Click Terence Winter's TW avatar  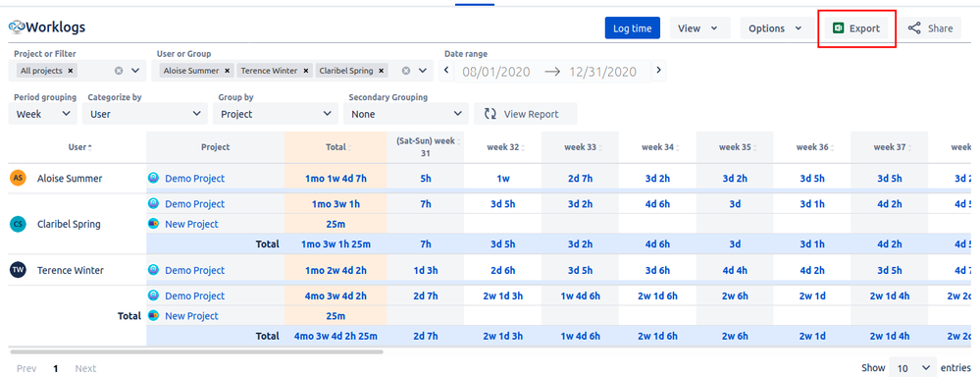[x=18, y=270]
